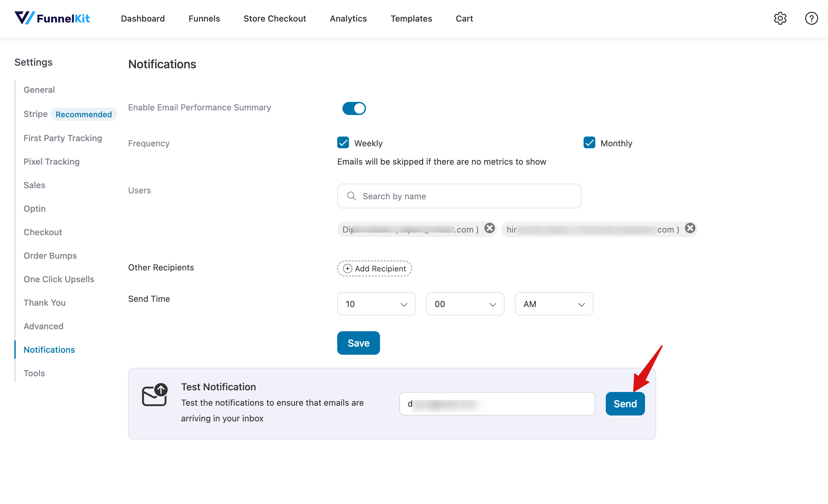Open the Analytics menu
This screenshot has height=504, width=828.
coord(348,19)
